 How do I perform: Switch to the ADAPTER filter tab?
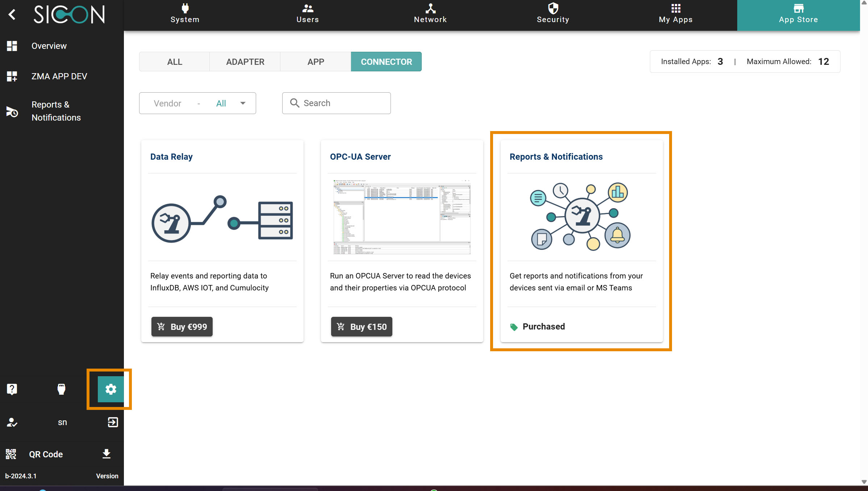(x=245, y=62)
